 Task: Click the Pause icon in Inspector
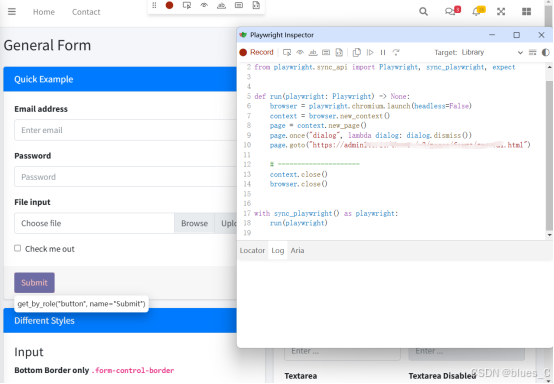click(x=383, y=52)
